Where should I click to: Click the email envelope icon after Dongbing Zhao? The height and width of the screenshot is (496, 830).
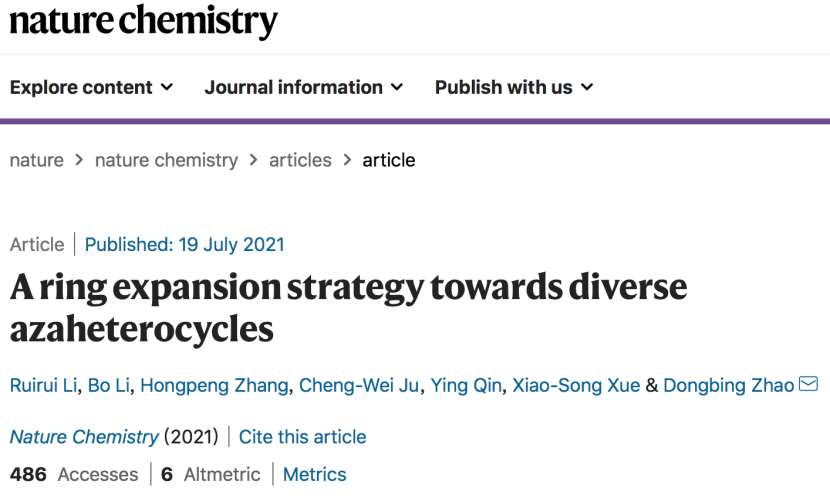point(808,384)
